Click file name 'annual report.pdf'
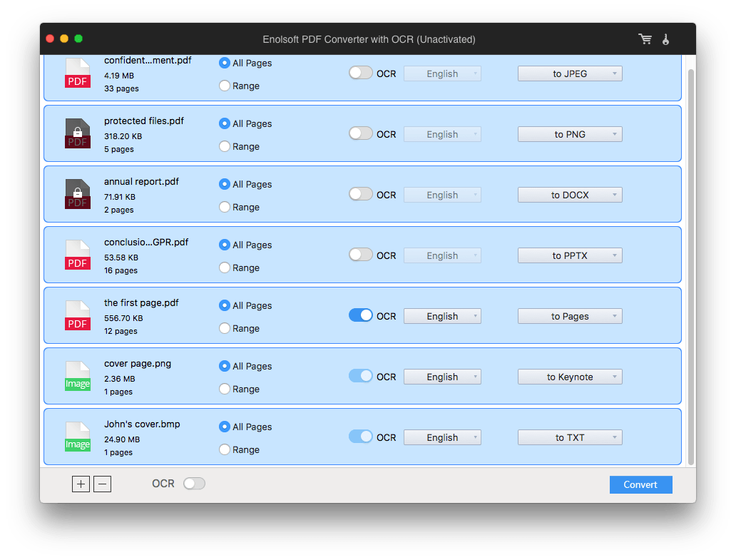The height and width of the screenshot is (560, 736). click(x=141, y=181)
